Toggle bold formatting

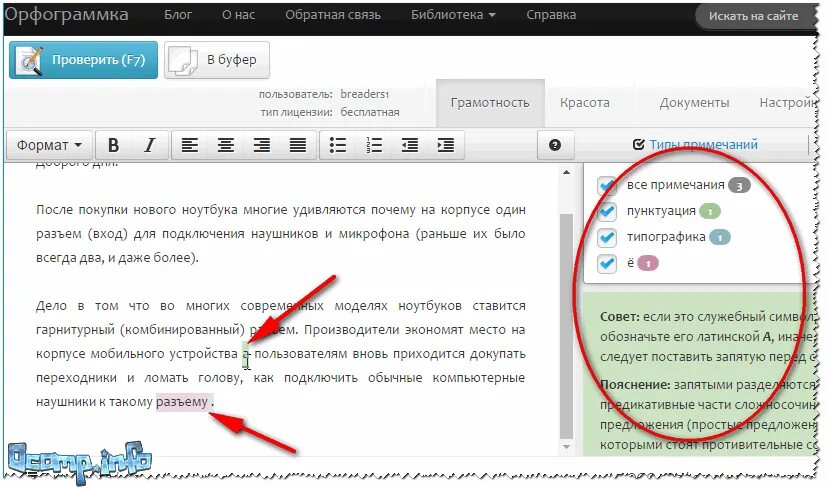click(x=113, y=145)
